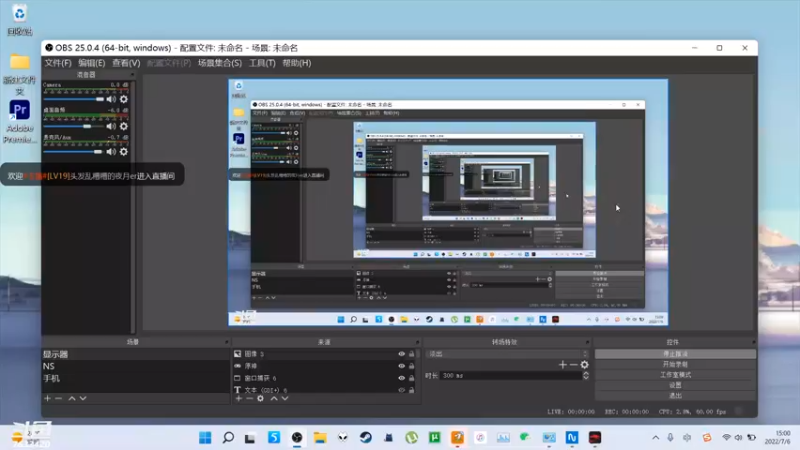The height and width of the screenshot is (450, 800).
Task: Open the Windows Start menu
Action: point(205,437)
